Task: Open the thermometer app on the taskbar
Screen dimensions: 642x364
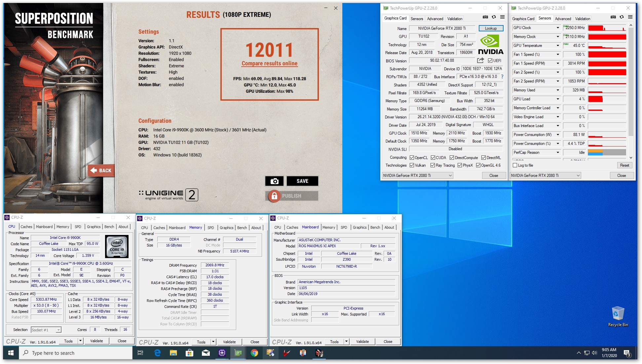Action: point(303,353)
